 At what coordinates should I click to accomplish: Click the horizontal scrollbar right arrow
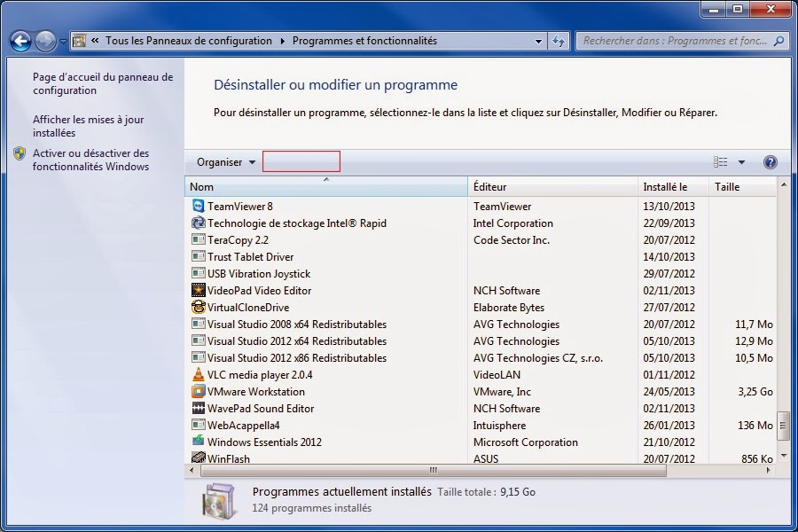pos(769,471)
